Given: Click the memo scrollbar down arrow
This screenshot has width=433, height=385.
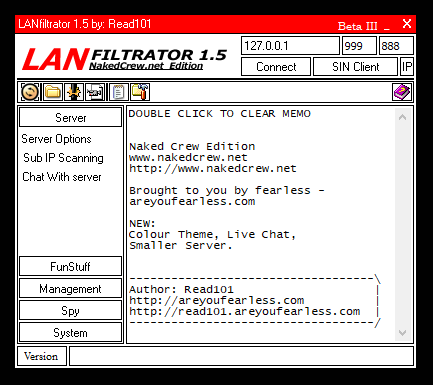Looking at the screenshot, I should pyautogui.click(x=403, y=333).
